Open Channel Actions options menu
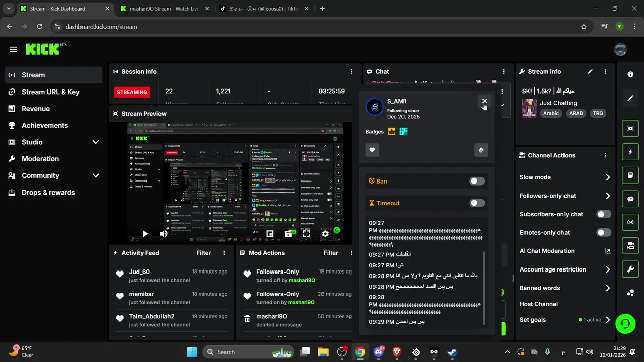644x362 pixels. pyautogui.click(x=605, y=156)
